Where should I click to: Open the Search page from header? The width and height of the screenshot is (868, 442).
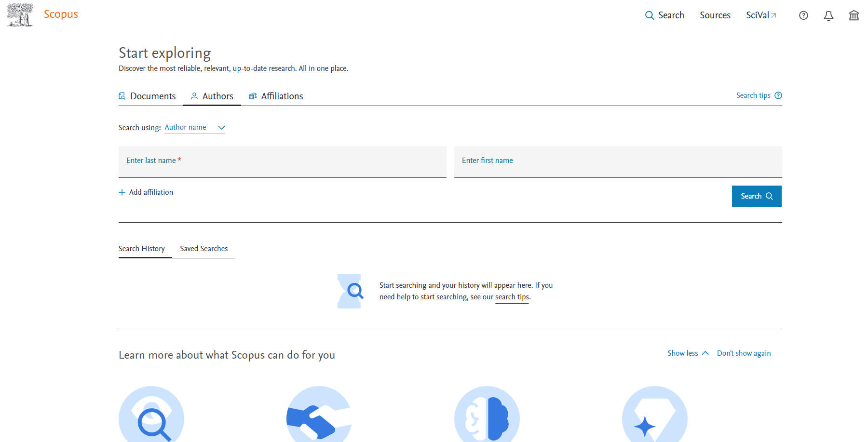pos(665,15)
